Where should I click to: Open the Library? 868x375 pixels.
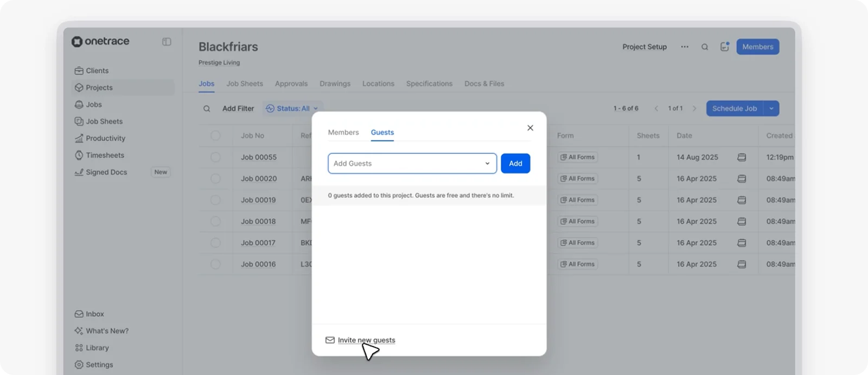92,348
